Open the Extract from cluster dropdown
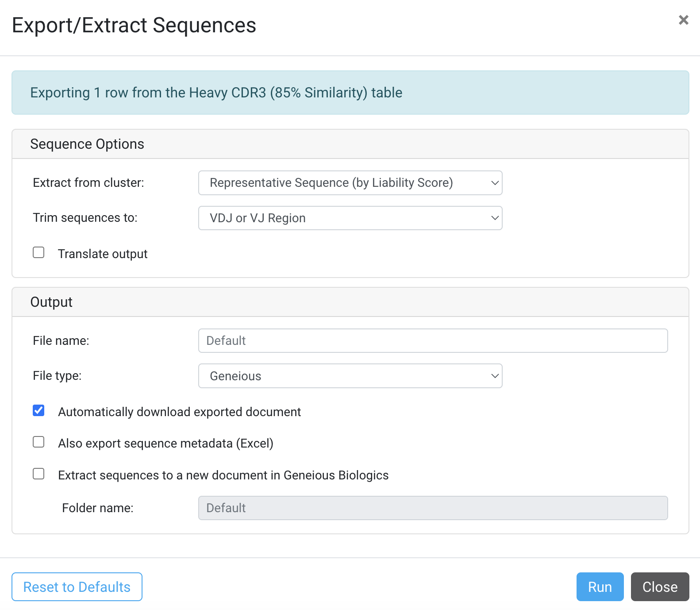 pyautogui.click(x=350, y=183)
